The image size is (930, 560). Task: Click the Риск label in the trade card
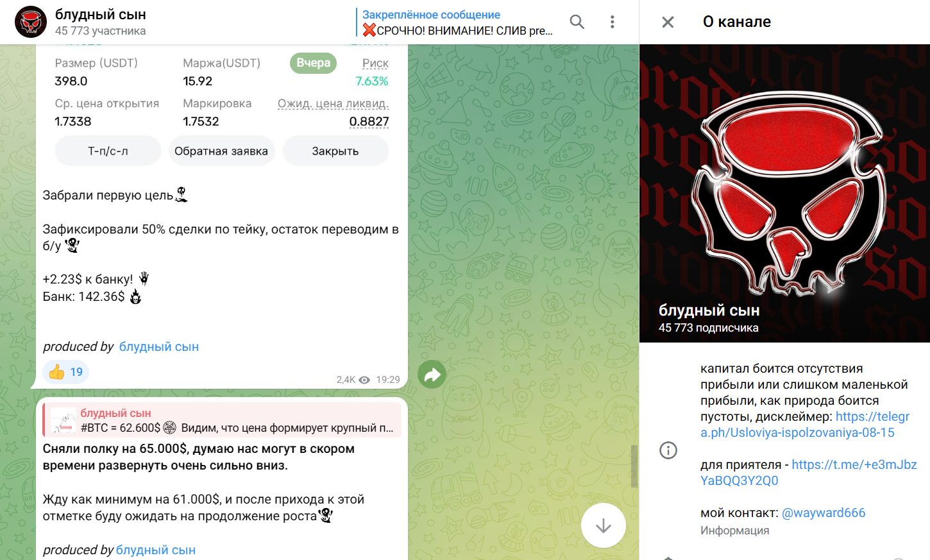click(x=375, y=63)
